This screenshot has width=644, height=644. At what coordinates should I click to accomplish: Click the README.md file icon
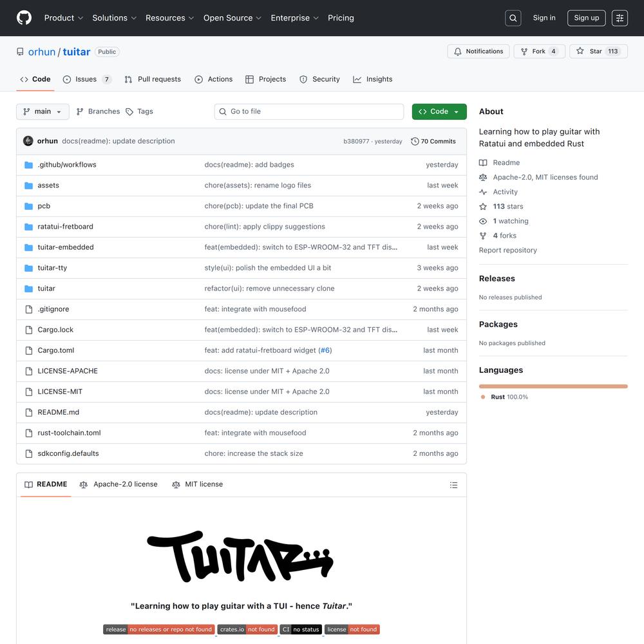[29, 412]
